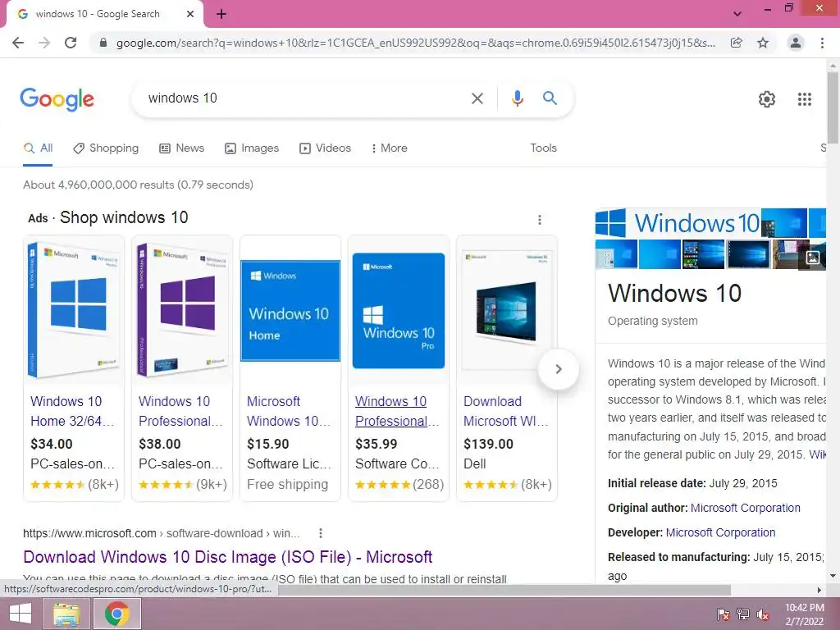This screenshot has width=840, height=630.
Task: Open muted volume tray icon
Action: point(763,614)
